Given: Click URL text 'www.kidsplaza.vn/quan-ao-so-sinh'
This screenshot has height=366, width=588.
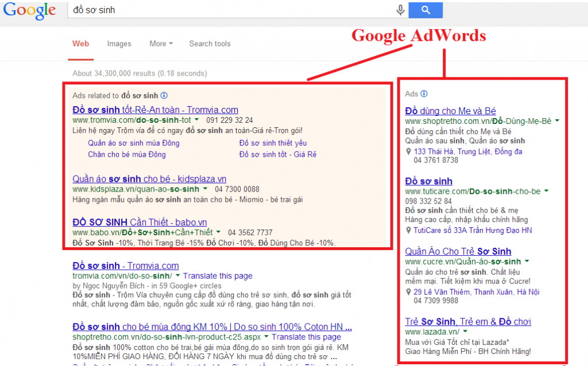Looking at the screenshot, I should point(136,189).
